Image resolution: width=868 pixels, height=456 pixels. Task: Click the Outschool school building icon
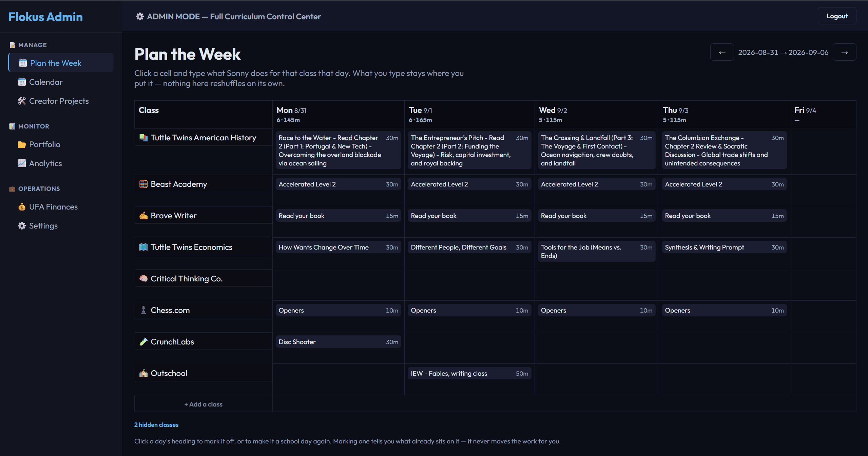[x=143, y=373]
